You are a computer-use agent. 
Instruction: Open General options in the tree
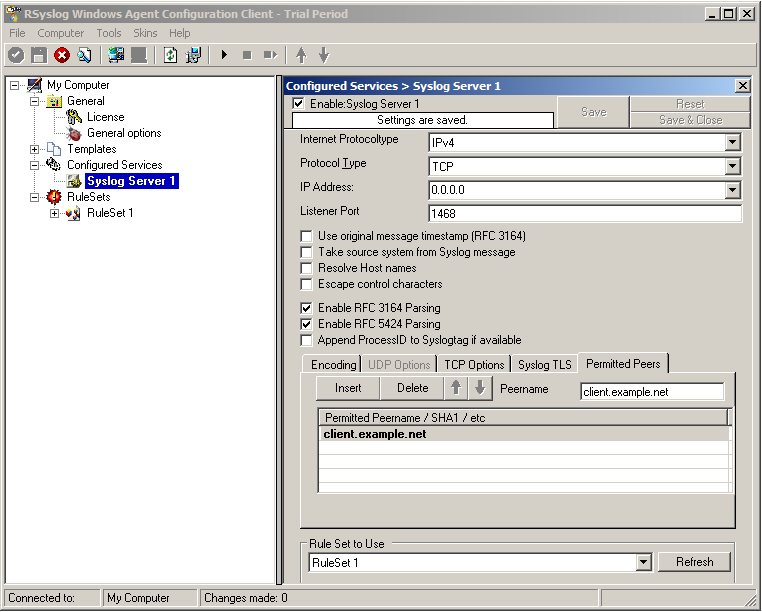(x=124, y=133)
